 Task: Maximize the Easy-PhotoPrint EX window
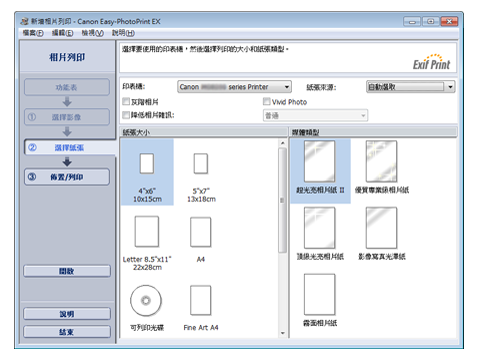pyautogui.click(x=431, y=22)
